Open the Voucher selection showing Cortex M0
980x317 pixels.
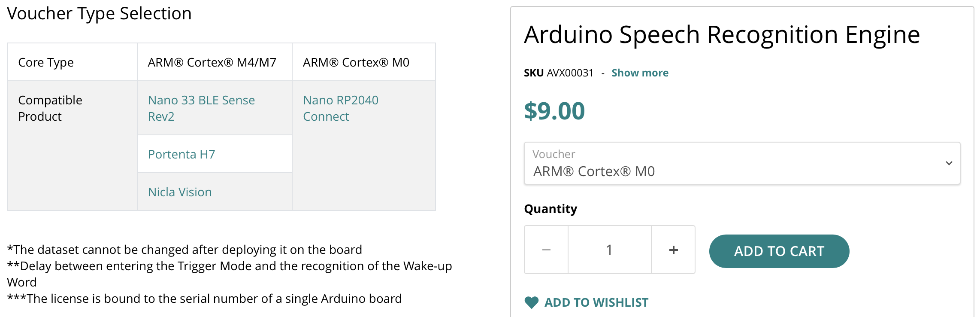coord(729,164)
